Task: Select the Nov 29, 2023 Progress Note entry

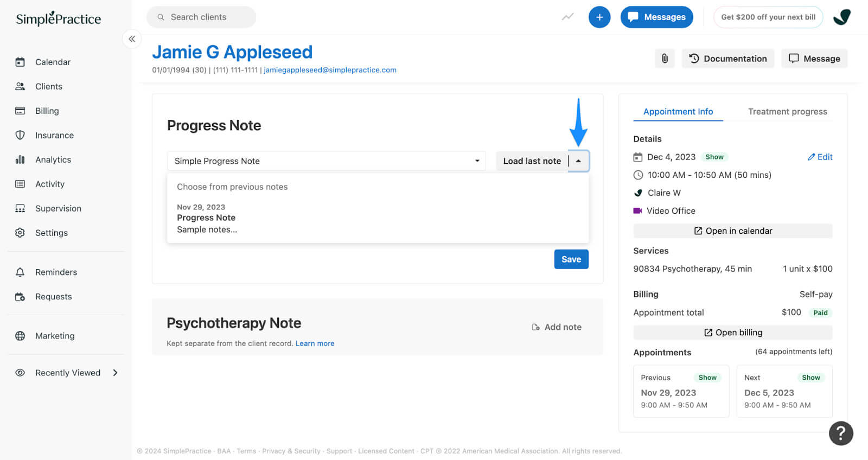Action: [378, 219]
